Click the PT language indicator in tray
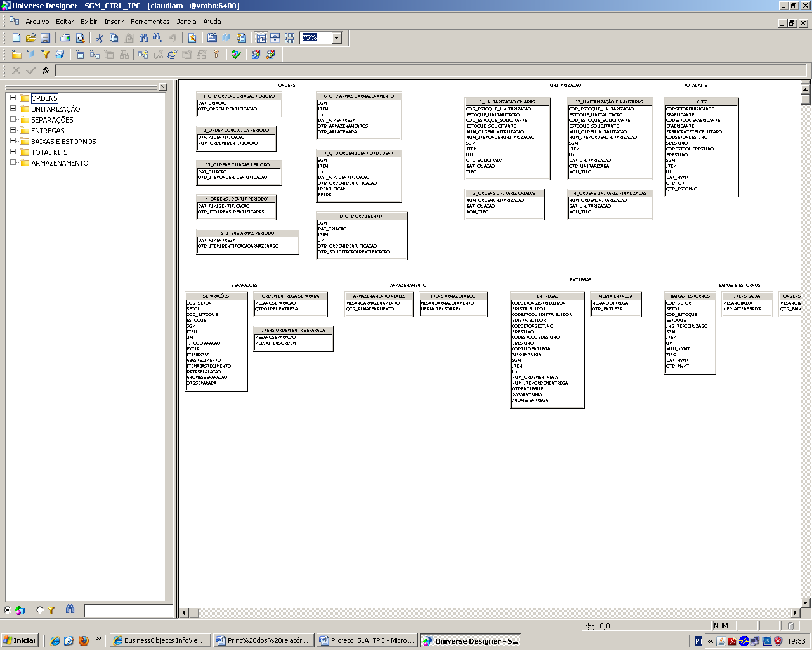Viewport: 812px width, 650px height. click(698, 641)
